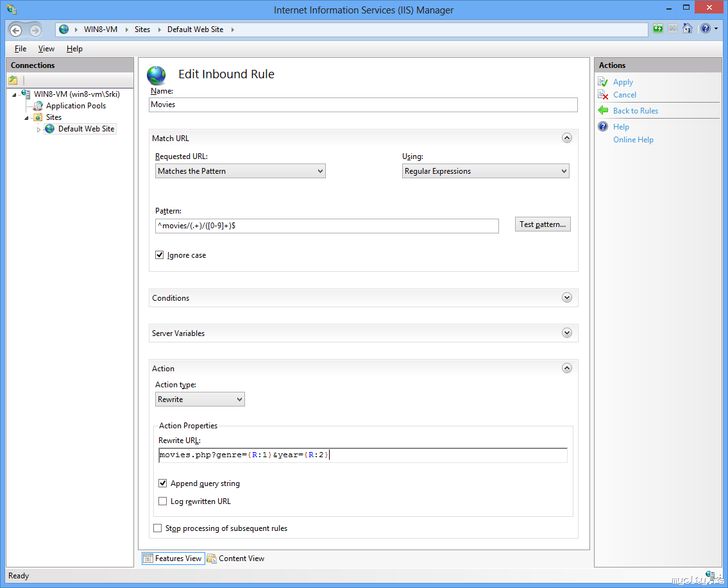Click breadcrumb arrow after Default Web Site
Viewport: 728px width, 588px height.
[x=233, y=29]
